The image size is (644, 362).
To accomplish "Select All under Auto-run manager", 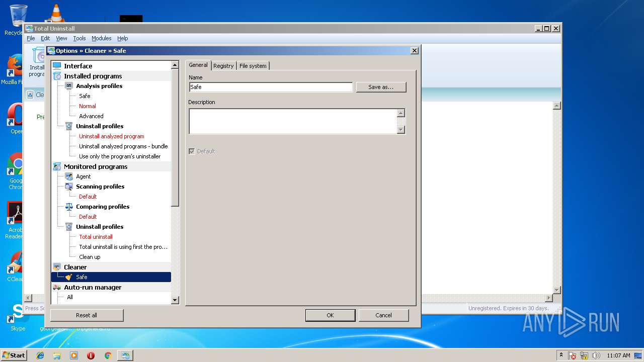I will (70, 297).
